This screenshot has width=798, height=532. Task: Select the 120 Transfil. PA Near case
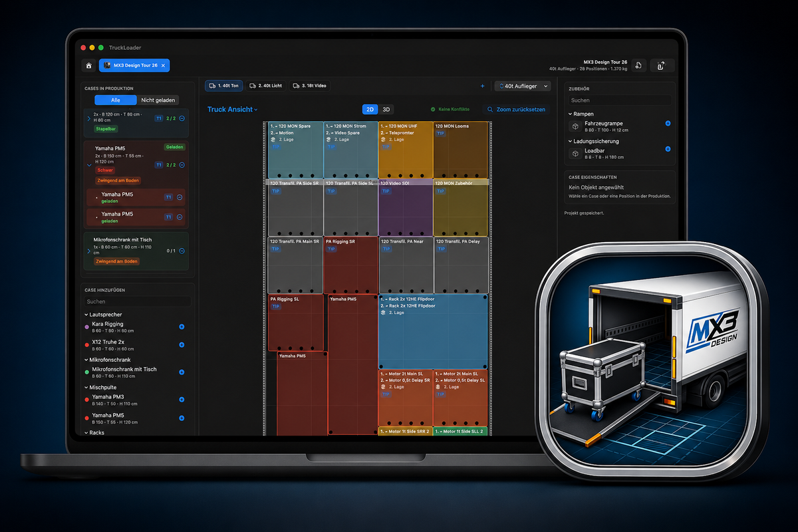click(406, 265)
